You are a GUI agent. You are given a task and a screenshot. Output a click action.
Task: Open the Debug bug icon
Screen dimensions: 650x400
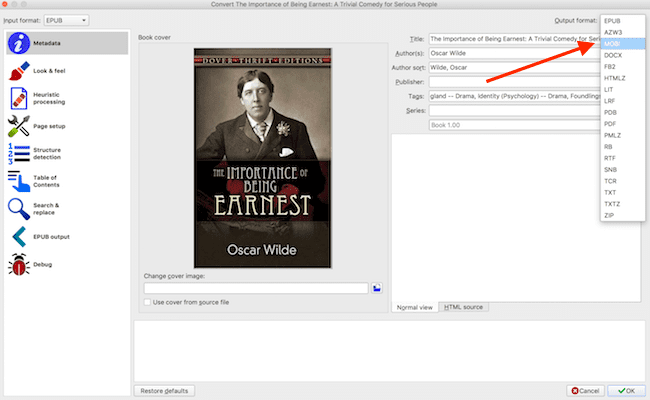19,264
